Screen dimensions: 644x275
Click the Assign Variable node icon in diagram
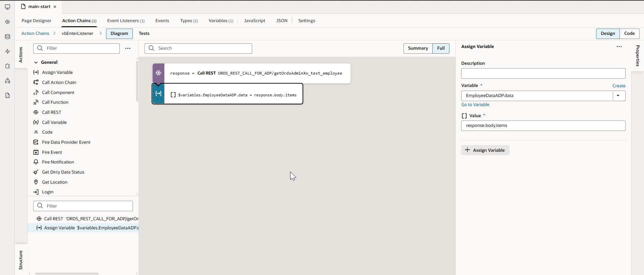pos(159,94)
